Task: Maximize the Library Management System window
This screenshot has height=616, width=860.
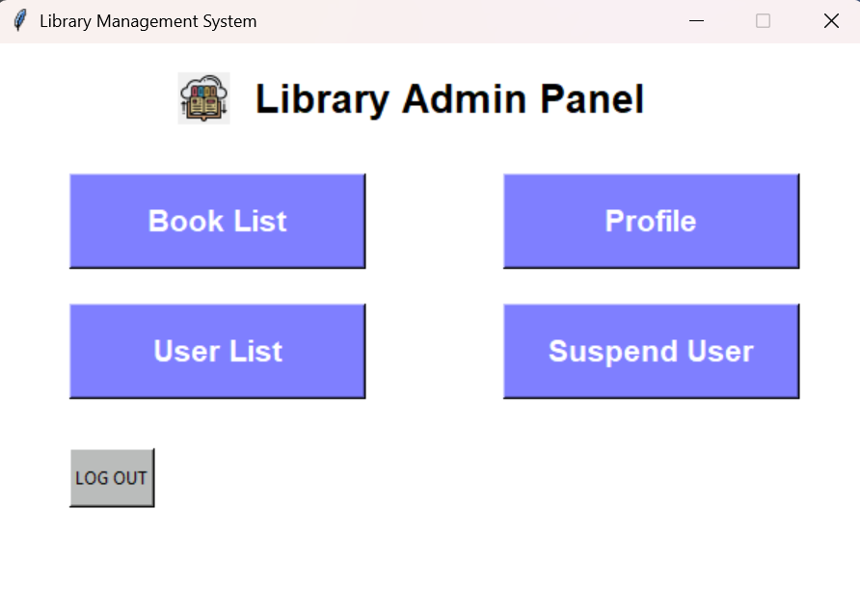Action: pyautogui.click(x=764, y=20)
